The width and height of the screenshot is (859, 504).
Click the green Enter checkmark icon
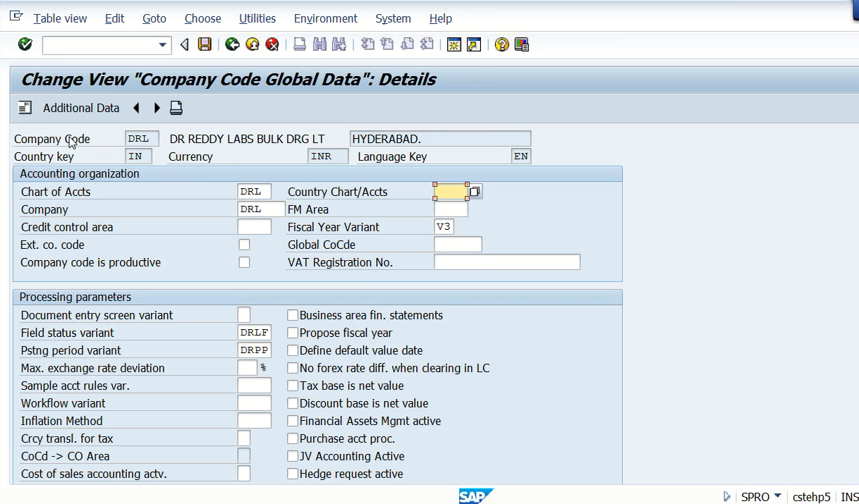25,44
